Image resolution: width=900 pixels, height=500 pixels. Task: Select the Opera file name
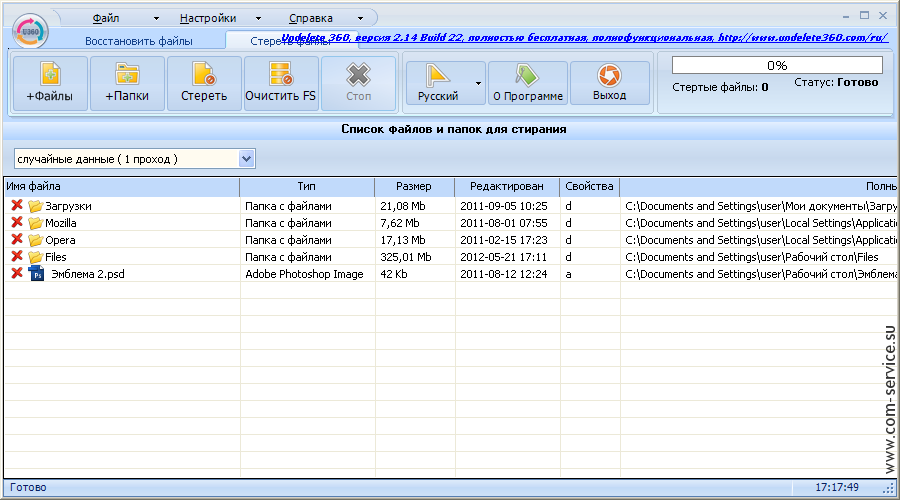click(60, 240)
